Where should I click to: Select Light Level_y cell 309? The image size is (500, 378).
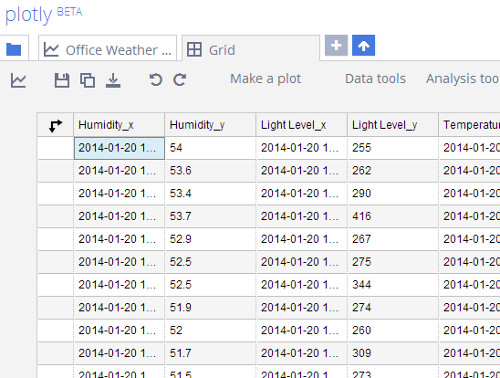(393, 353)
